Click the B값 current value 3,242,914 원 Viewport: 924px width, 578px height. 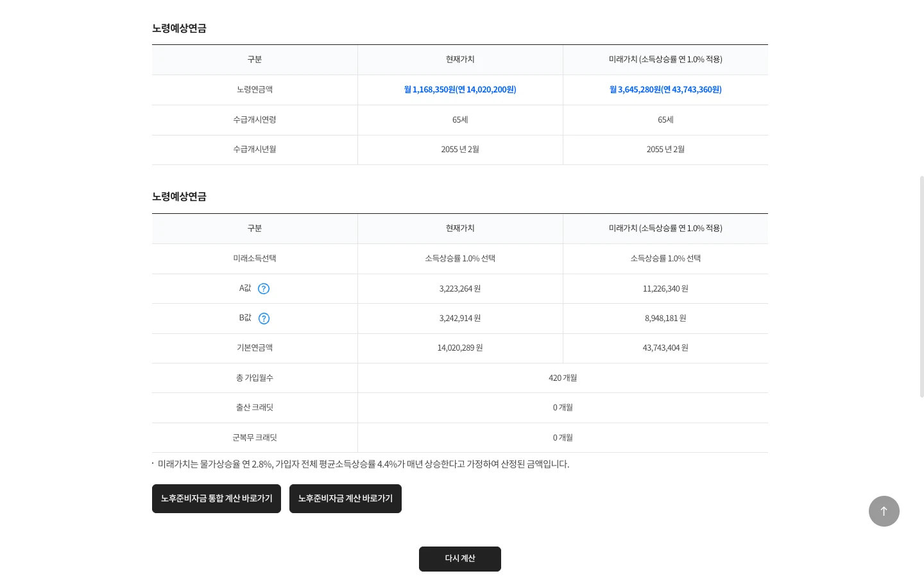(460, 319)
